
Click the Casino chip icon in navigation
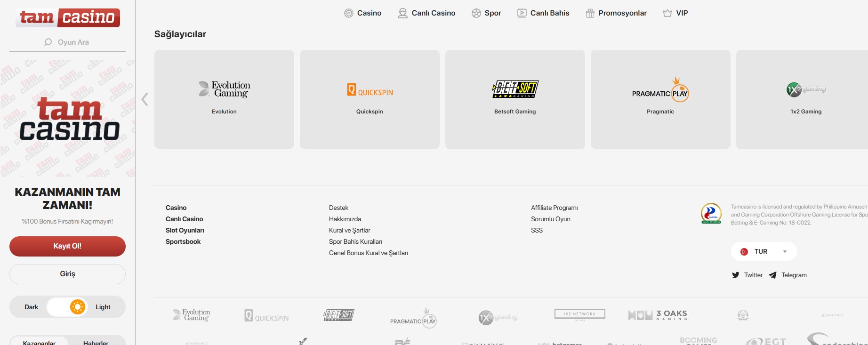(349, 13)
